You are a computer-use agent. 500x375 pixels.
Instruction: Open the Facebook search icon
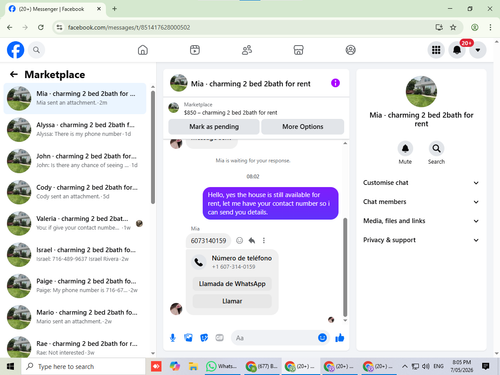[36, 50]
